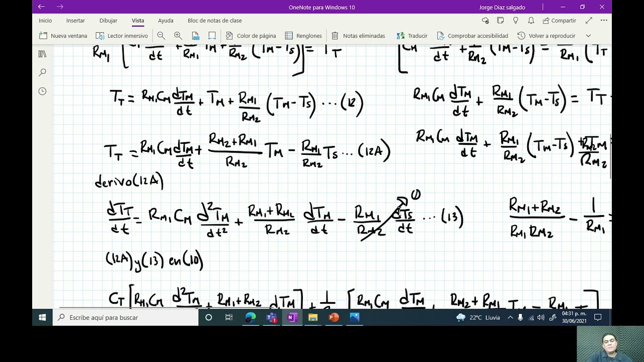This screenshot has width=644, height=362.
Task: Open File Explorer from taskbar
Action: click(313, 317)
